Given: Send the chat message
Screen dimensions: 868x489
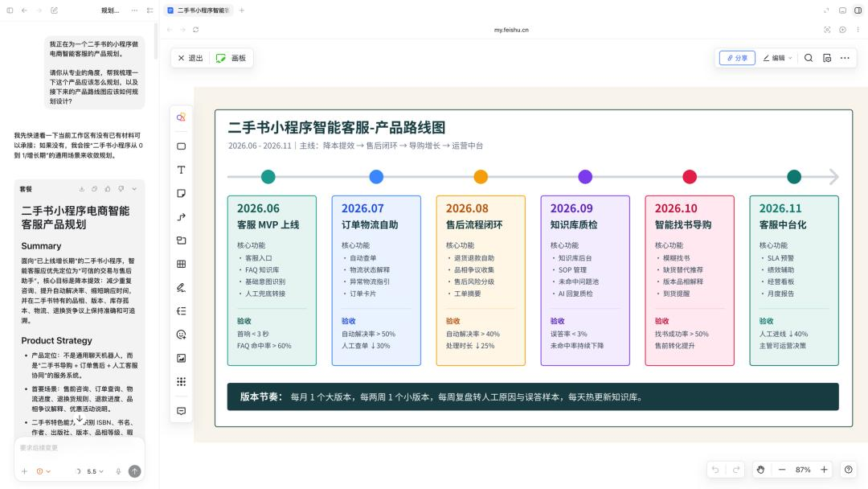Looking at the screenshot, I should point(134,471).
